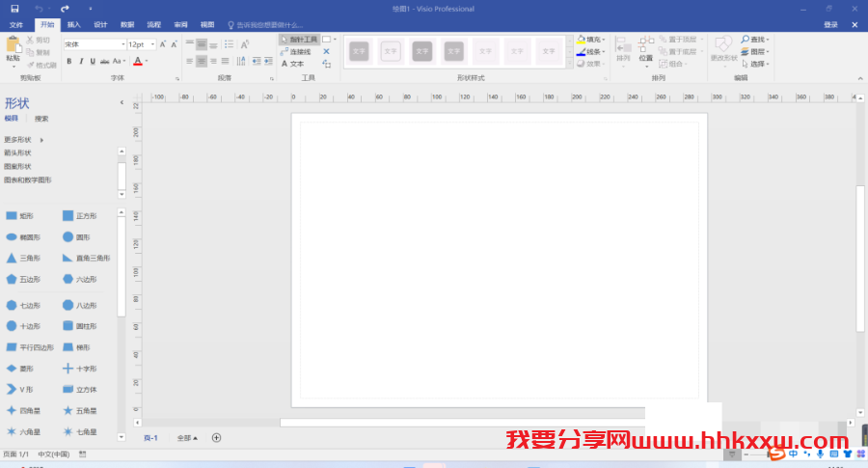Select the five-point star (五角星) shape
Screen dimensions: 868x468
tap(80, 410)
